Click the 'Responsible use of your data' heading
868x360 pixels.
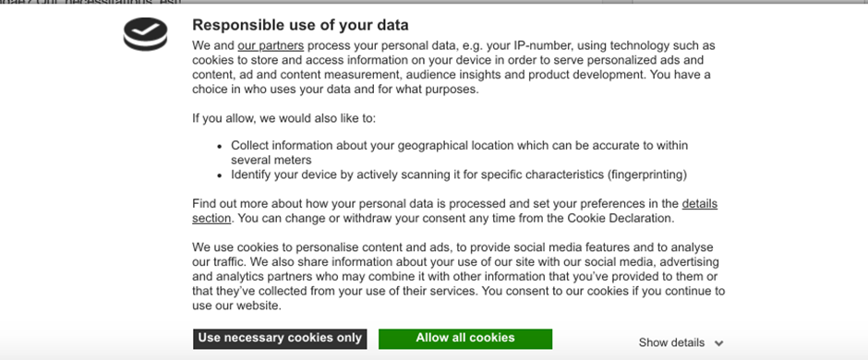point(300,25)
